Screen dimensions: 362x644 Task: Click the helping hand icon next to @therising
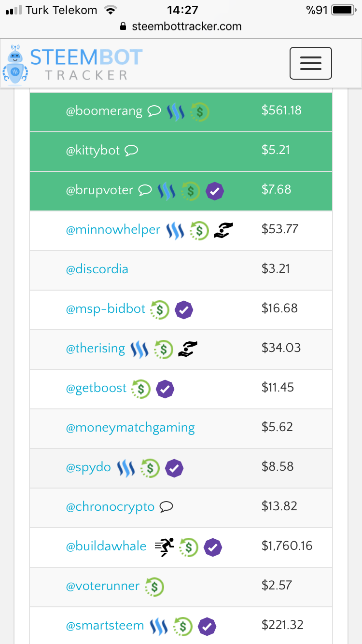click(x=188, y=350)
